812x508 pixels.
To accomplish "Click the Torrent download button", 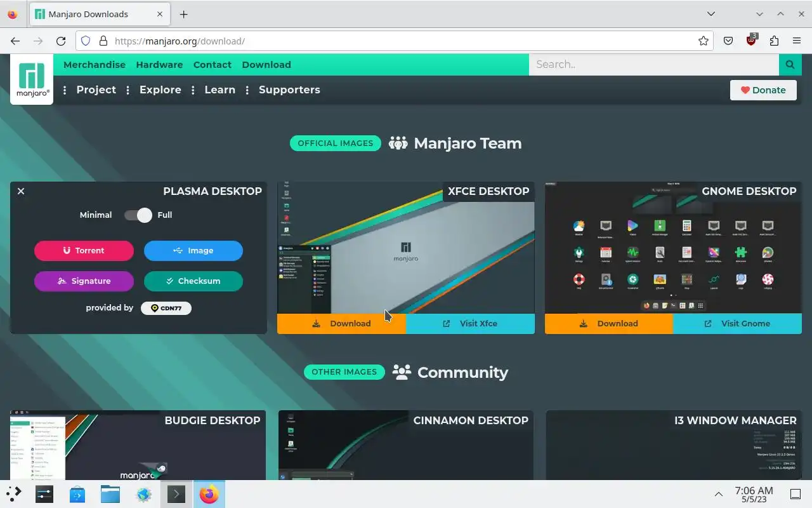I will [x=84, y=250].
